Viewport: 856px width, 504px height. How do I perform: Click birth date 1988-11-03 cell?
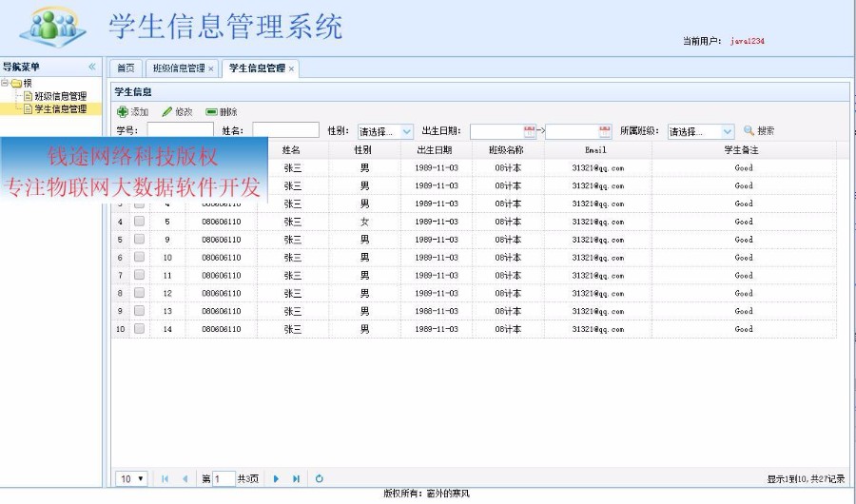click(437, 311)
